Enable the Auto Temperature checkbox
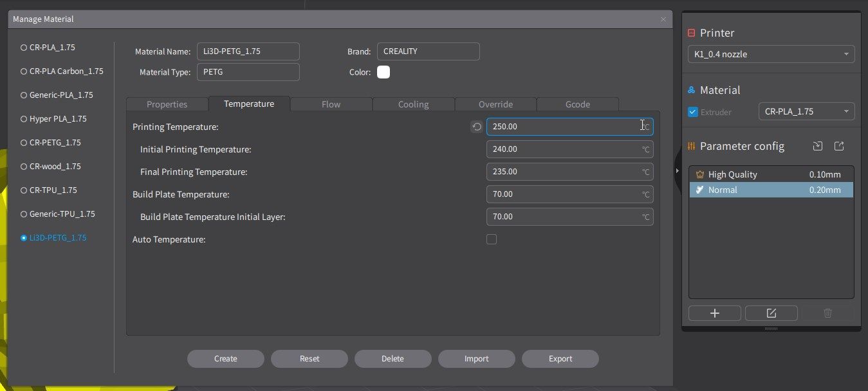 point(492,239)
